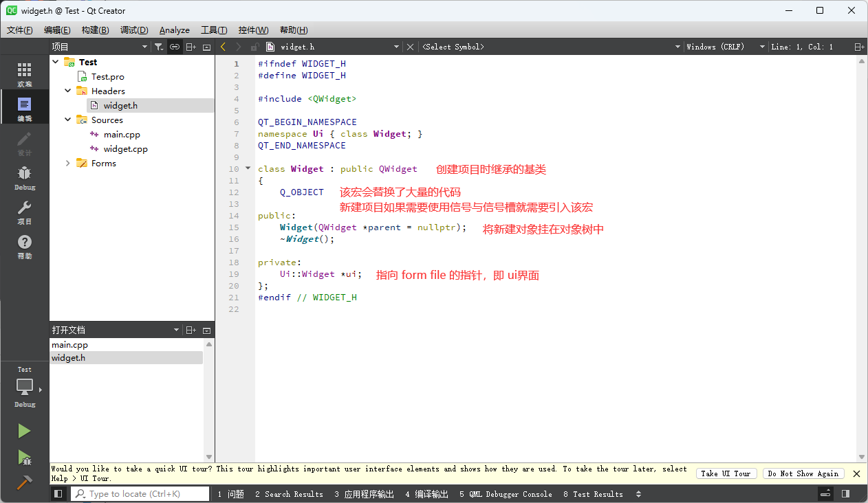Select Test.pro in project tree
This screenshot has width=868, height=503.
107,76
